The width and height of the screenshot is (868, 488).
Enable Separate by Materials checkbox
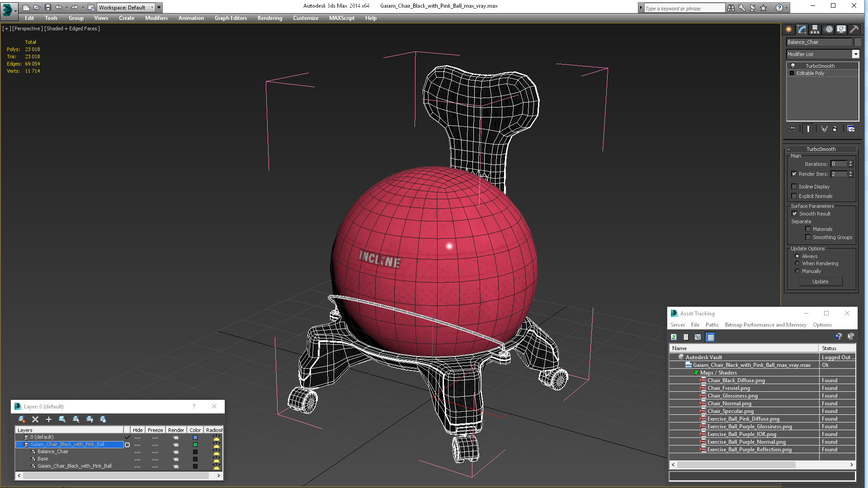coord(808,229)
